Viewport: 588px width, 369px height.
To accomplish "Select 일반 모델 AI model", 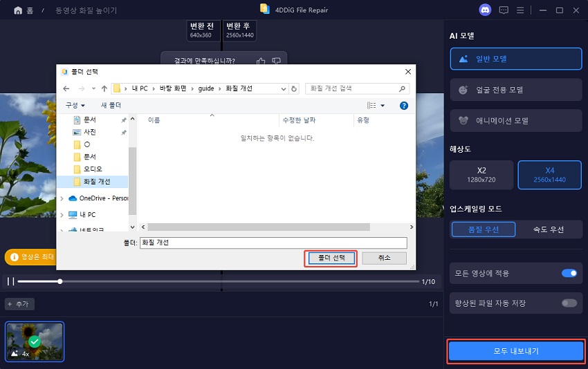I will coord(516,59).
